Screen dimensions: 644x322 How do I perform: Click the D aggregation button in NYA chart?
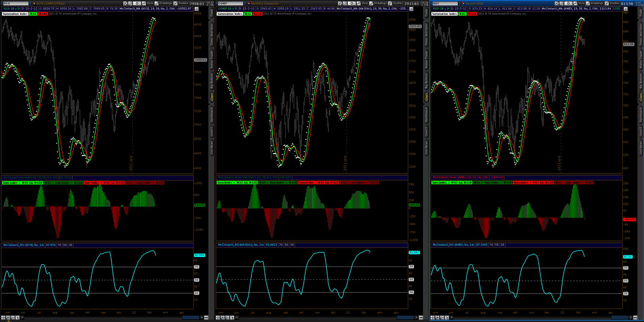137,3
